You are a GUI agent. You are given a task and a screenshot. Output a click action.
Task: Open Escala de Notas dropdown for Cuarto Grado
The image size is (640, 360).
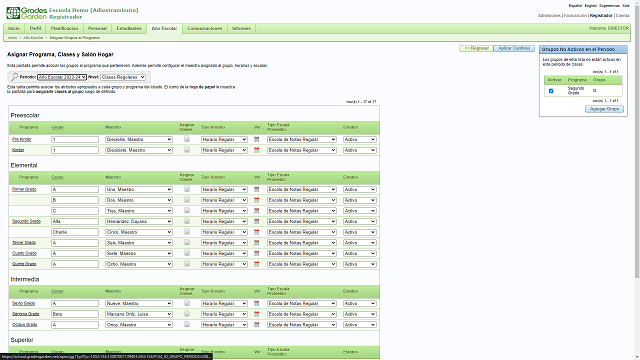[302, 253]
